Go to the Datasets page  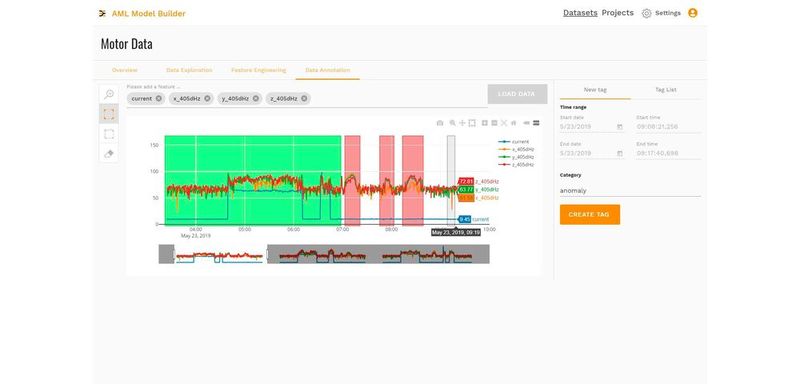(x=580, y=13)
